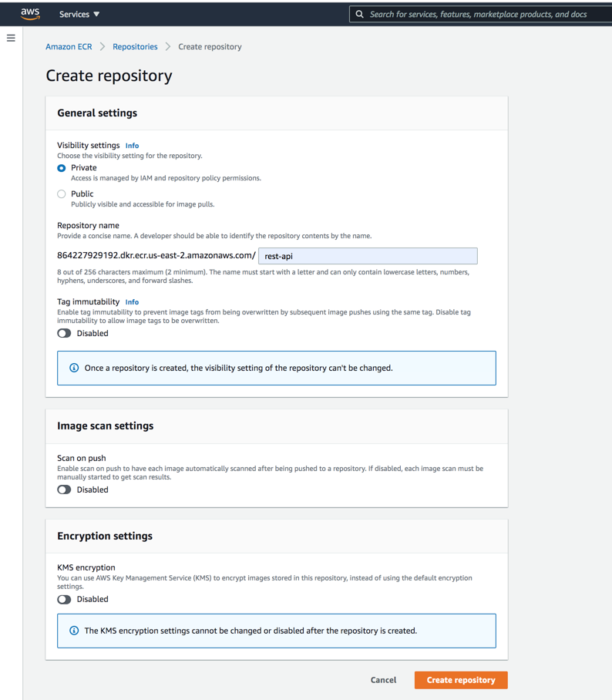The width and height of the screenshot is (612, 700).
Task: Toggle the Tag immutability switch
Action: coord(64,334)
